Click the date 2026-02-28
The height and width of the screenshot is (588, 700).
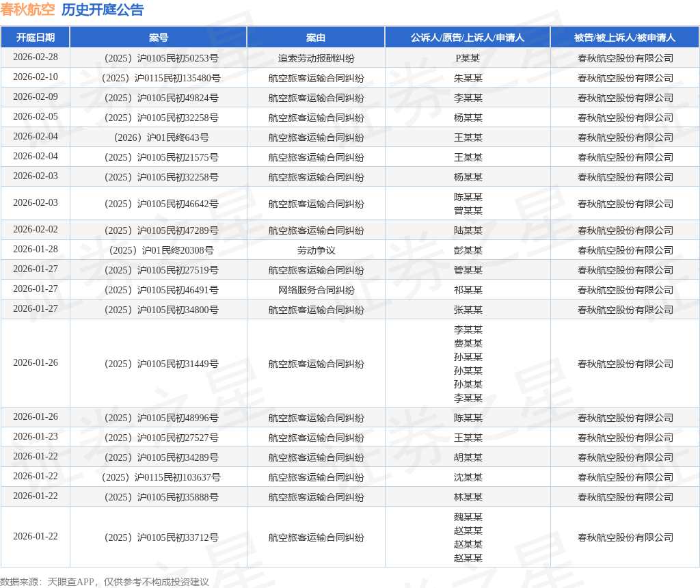tap(36, 57)
